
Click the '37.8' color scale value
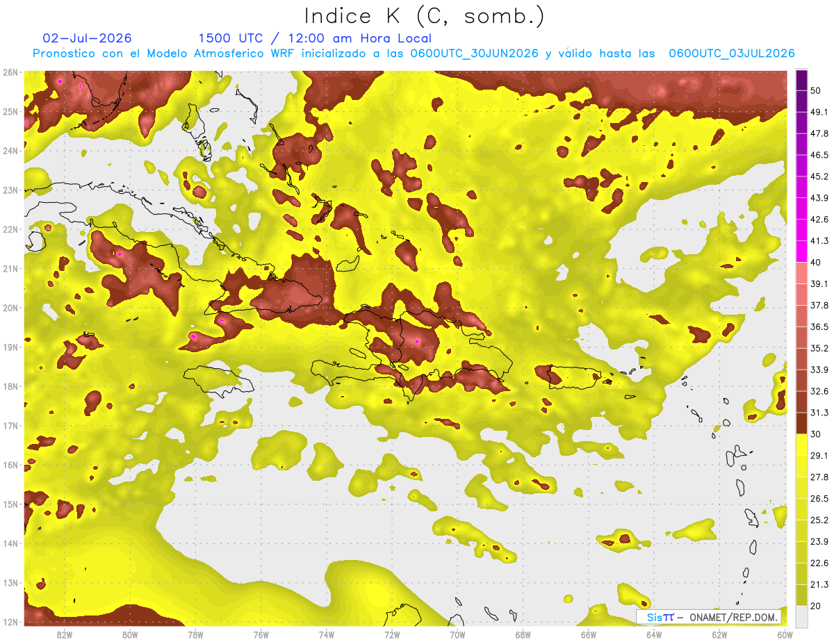point(819,306)
